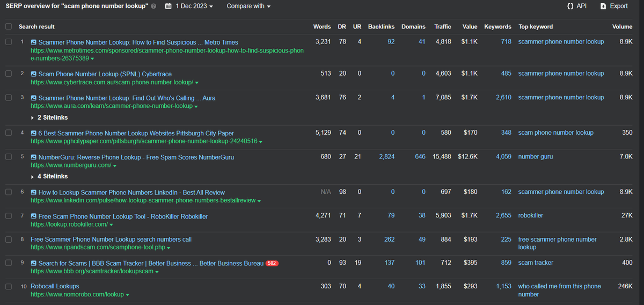Open URL dropdown arrow for numberguru.com link
The width and height of the screenshot is (644, 305).
point(115,166)
